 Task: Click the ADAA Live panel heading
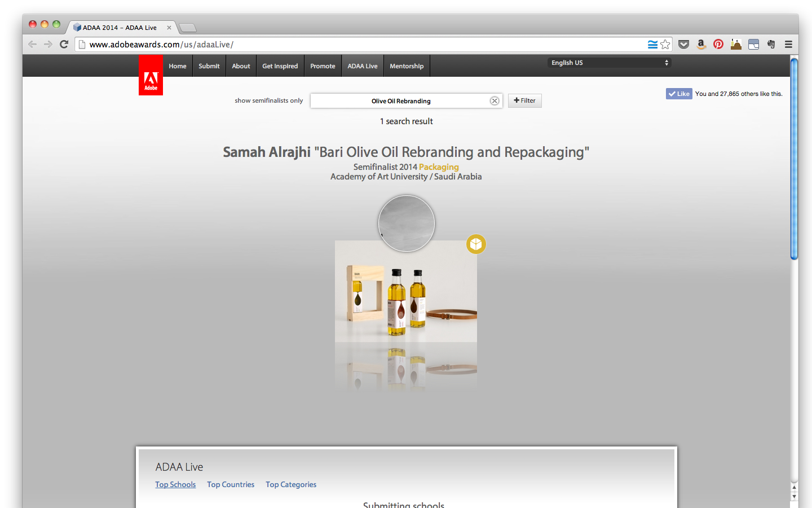[179, 467]
